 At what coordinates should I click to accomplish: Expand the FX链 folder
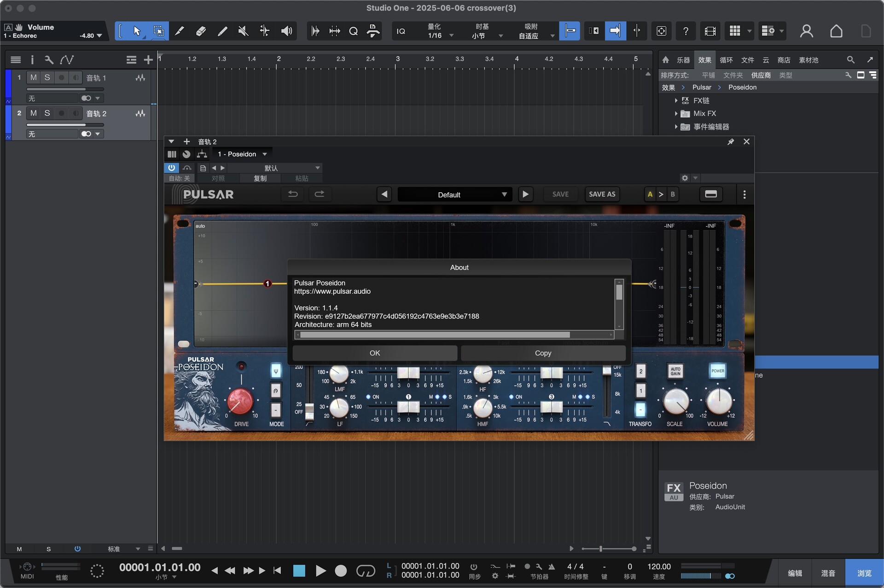(x=676, y=100)
